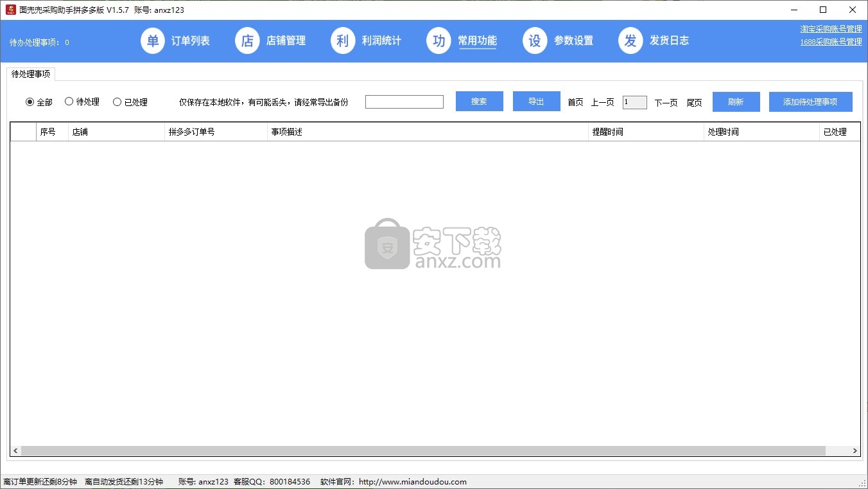Minimize the application window
The width and height of the screenshot is (868, 489).
(x=794, y=10)
